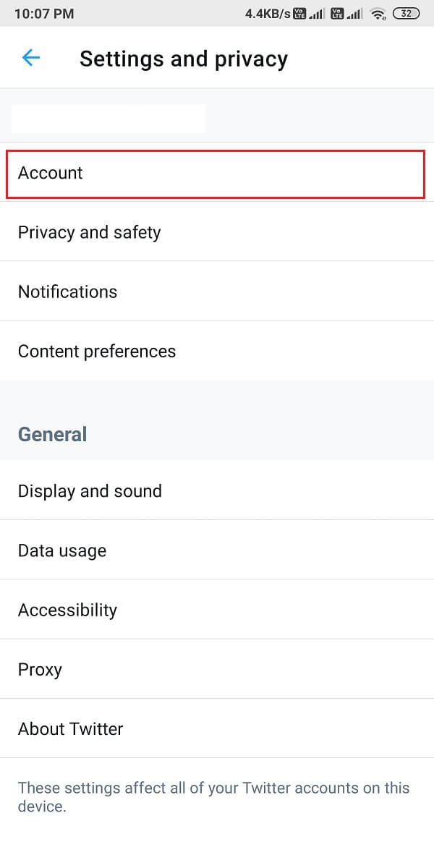Tap the 10:07 PM clock
Screen dimensions: 434x868
pyautogui.click(x=43, y=14)
